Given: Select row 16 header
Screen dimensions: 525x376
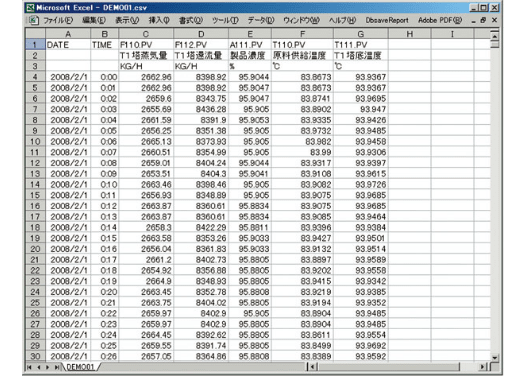Looking at the screenshot, I should point(35,206).
